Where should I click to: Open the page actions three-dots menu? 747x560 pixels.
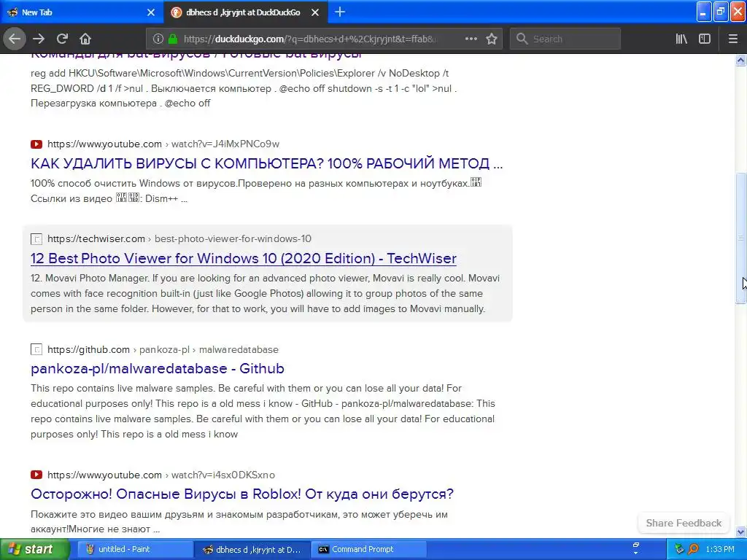tap(471, 39)
